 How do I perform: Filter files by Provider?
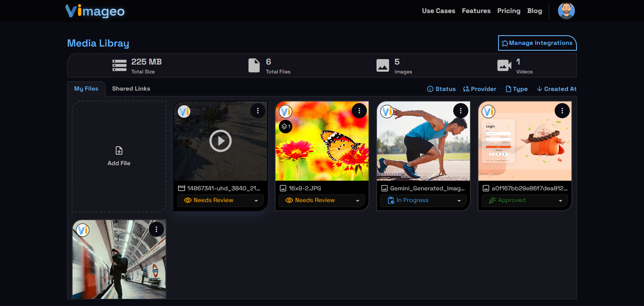pos(480,89)
